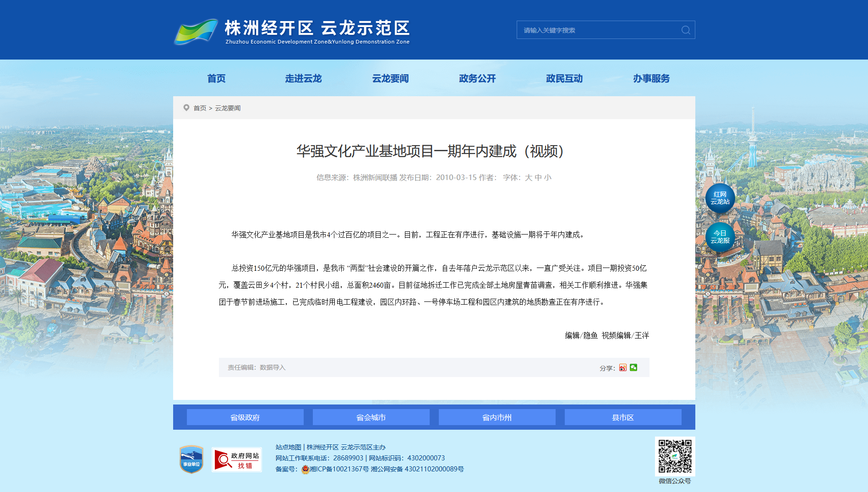Click the 事业单位 shield badge

click(191, 459)
